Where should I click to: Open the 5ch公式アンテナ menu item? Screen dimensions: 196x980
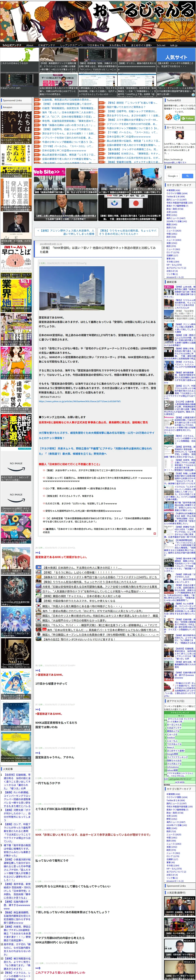[x=12, y=45]
